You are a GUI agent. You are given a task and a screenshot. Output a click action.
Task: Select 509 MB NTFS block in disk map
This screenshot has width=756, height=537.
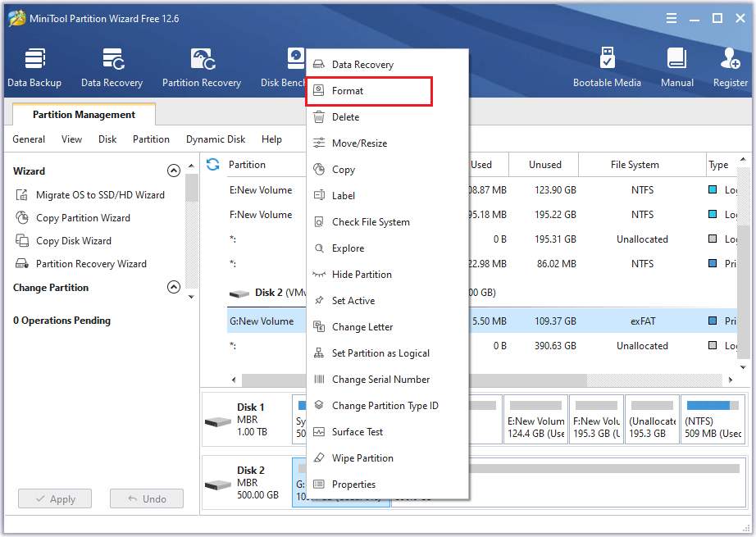(713, 420)
